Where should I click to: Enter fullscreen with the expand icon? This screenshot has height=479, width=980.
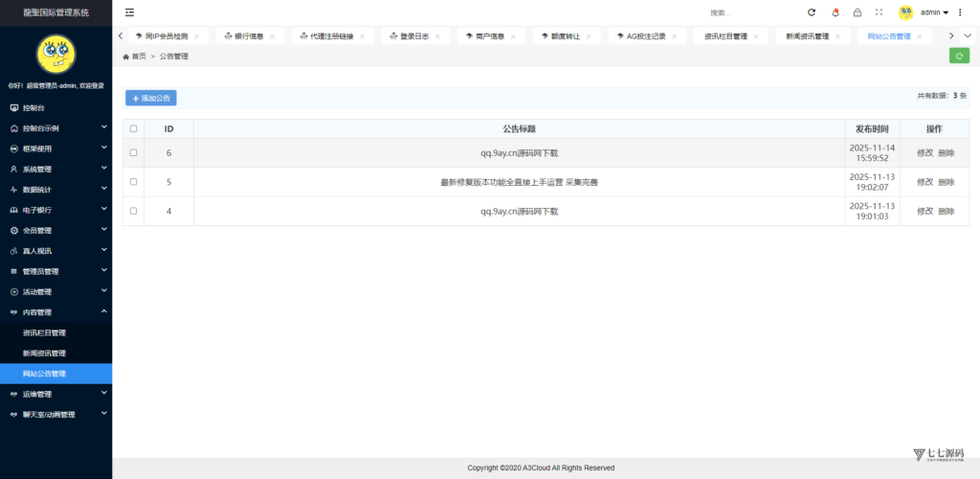click(x=879, y=12)
